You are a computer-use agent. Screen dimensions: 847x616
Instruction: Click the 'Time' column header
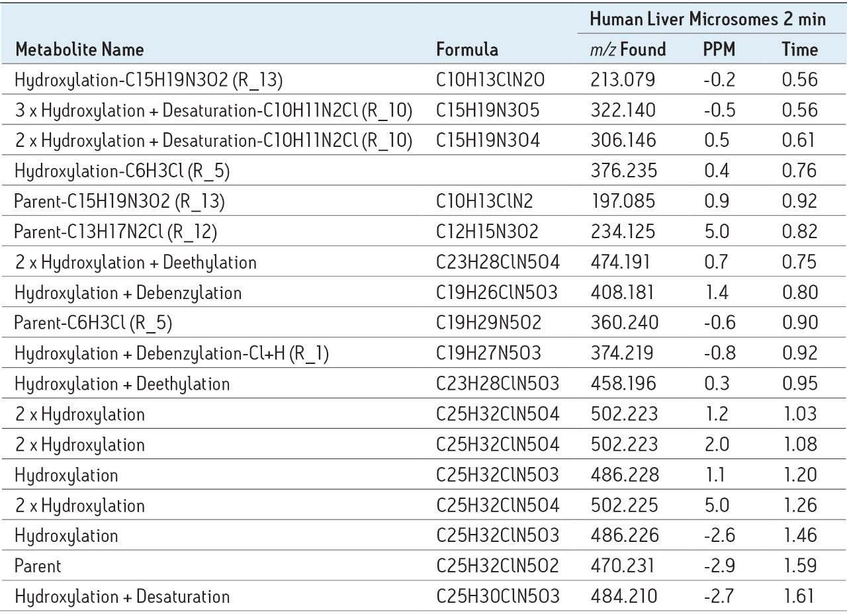(x=799, y=50)
